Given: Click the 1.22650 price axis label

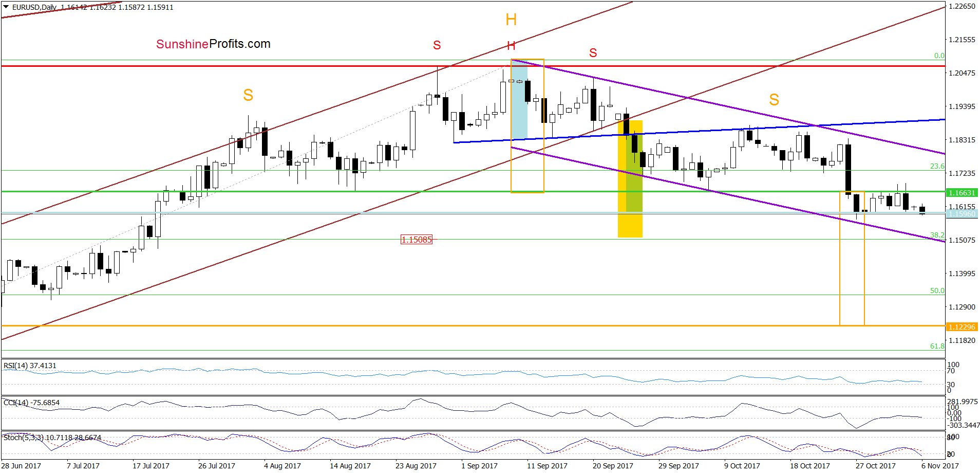Looking at the screenshot, I should click(x=962, y=6).
